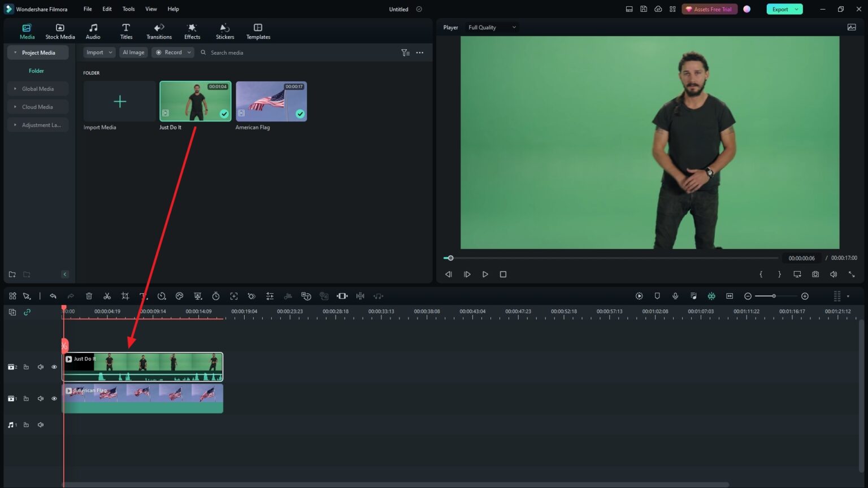Image resolution: width=868 pixels, height=488 pixels.
Task: Click the Speed ramping clock icon
Action: tap(162, 295)
